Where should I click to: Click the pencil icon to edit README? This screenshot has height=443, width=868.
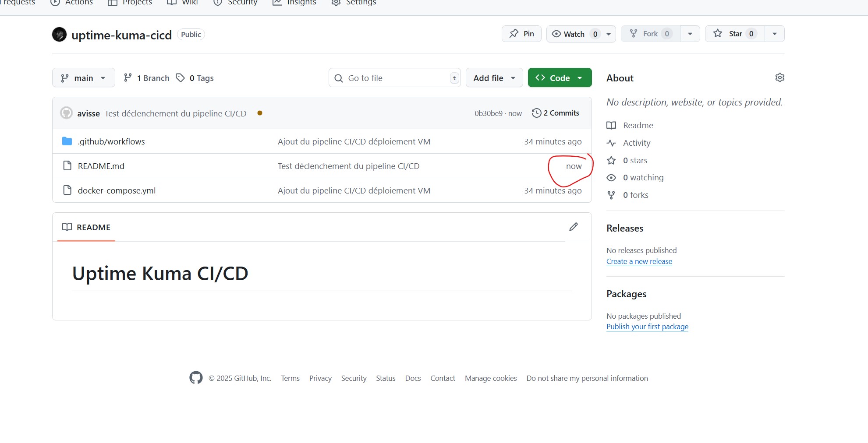(x=573, y=227)
